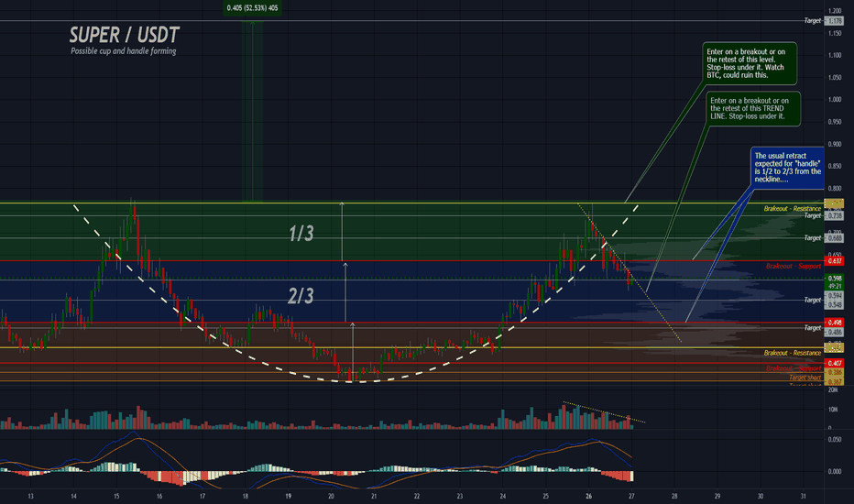
Task: Click the 0.950 price axis value
Action: point(835,122)
